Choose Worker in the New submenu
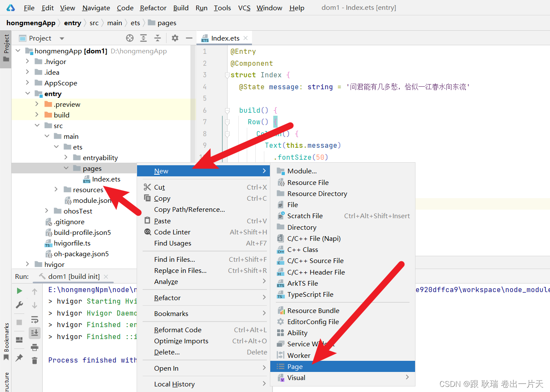Image resolution: width=550 pixels, height=392 pixels. (x=342, y=355)
